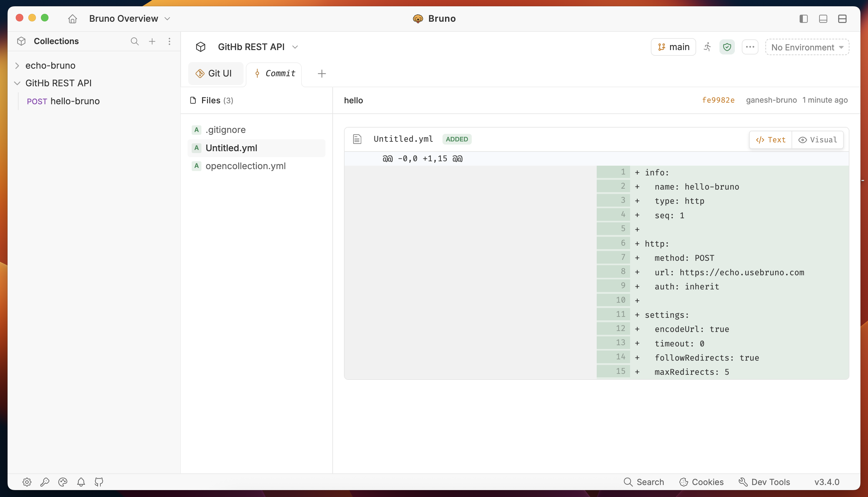Viewport: 868px width, 497px height.
Task: Click the Bruno dog logo in title bar
Action: 418,19
